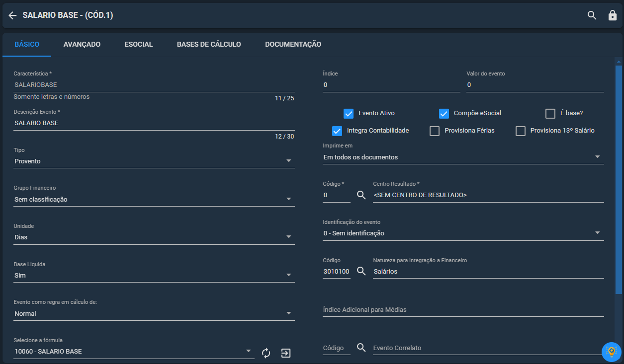
Task: Open the DOCUMENTAÇÃO tab
Action: [x=293, y=44]
